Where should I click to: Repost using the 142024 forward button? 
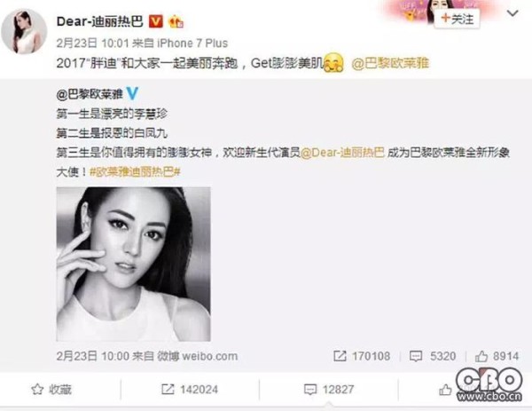(190, 390)
